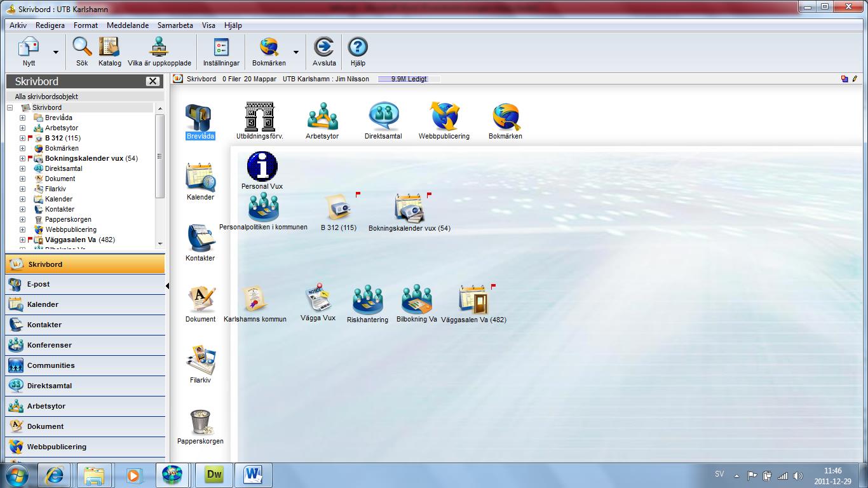Open the Kontakter desktop icon
This screenshot has width=868, height=488.
pos(200,243)
